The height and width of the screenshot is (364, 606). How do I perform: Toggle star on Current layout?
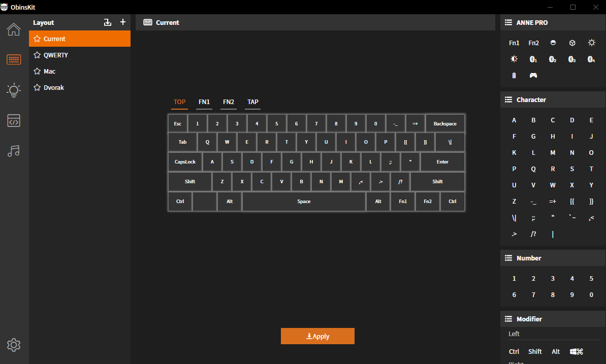pyautogui.click(x=37, y=39)
